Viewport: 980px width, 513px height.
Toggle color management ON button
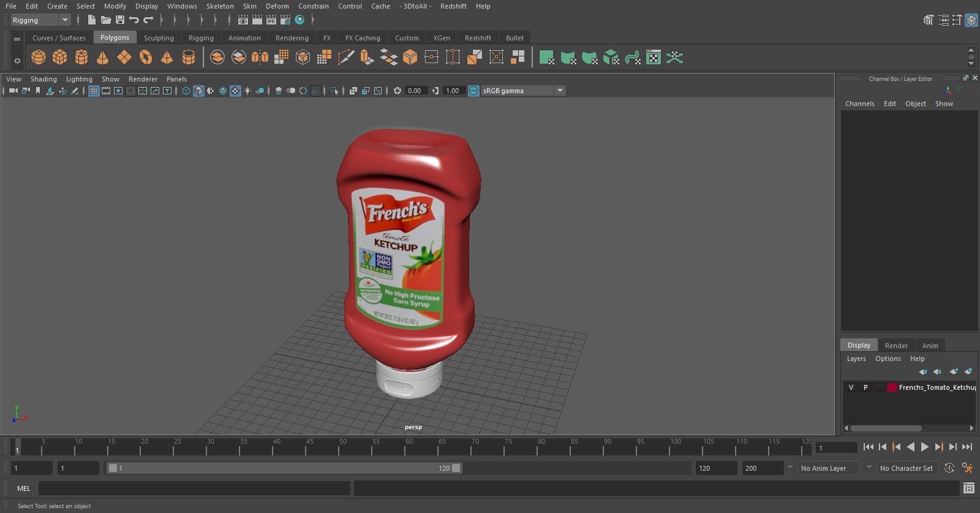coord(473,91)
